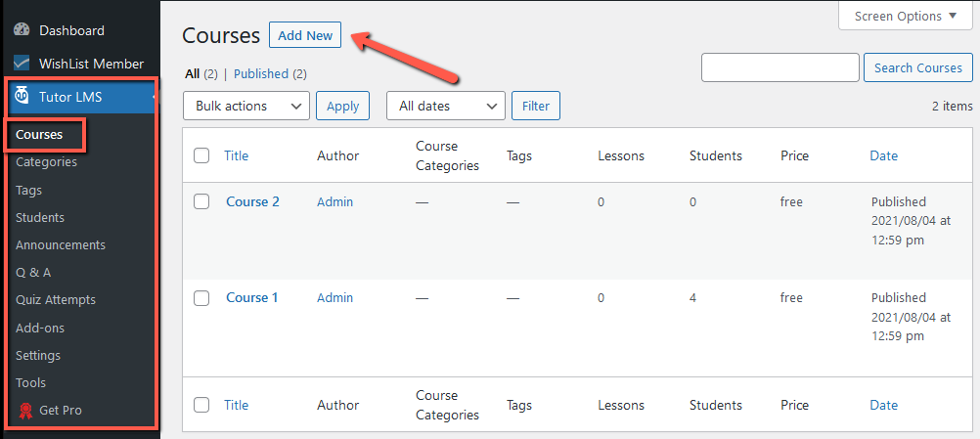
Task: Click into the course search field
Action: (780, 67)
